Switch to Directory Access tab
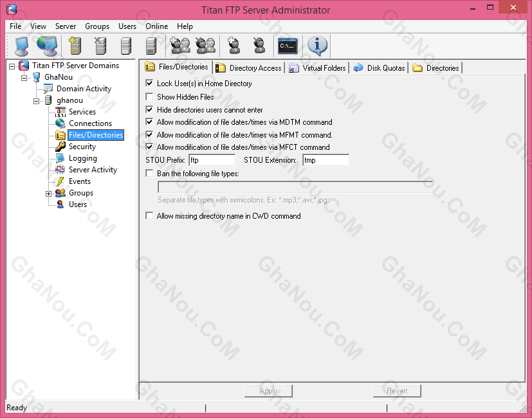 point(249,68)
